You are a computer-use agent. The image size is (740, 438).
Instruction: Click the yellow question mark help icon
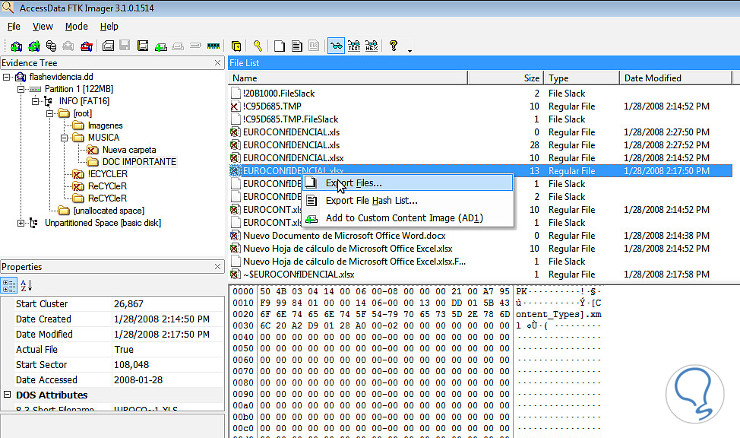[393, 46]
